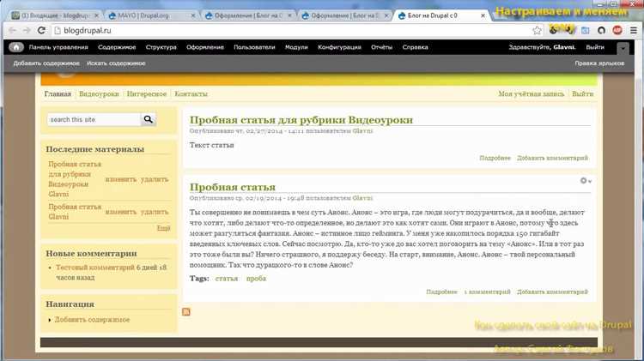Click the browser back arrow
644x361 pixels.
(x=12, y=30)
